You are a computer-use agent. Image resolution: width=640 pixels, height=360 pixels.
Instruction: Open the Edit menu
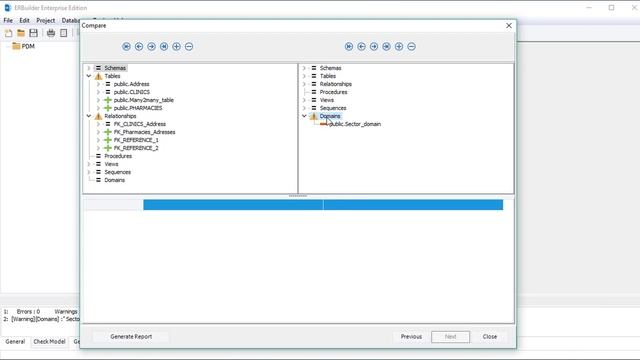24,20
